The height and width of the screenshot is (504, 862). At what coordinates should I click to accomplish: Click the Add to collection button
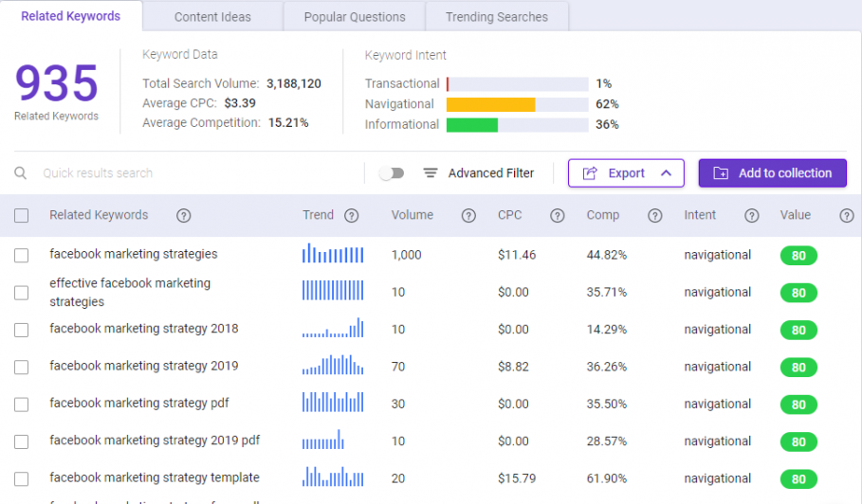coord(773,173)
